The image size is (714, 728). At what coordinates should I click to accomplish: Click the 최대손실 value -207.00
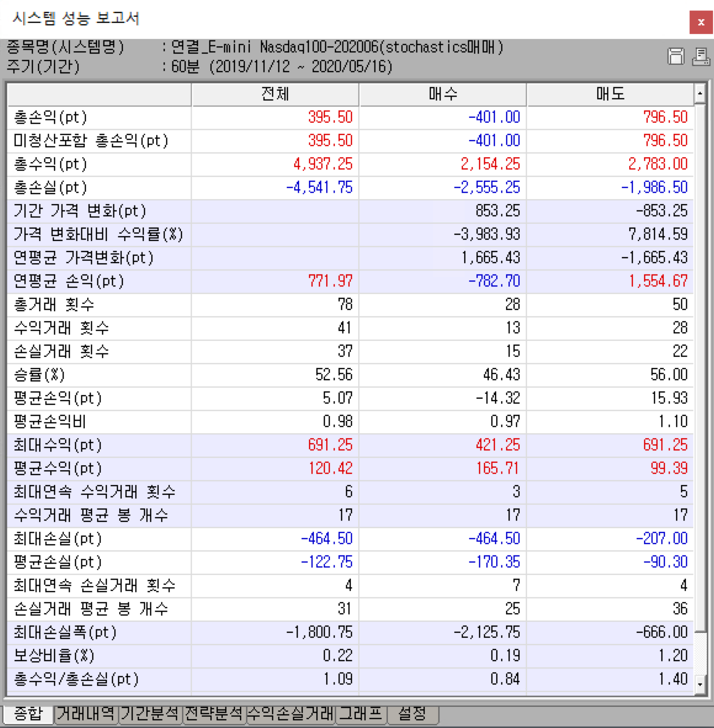click(662, 539)
